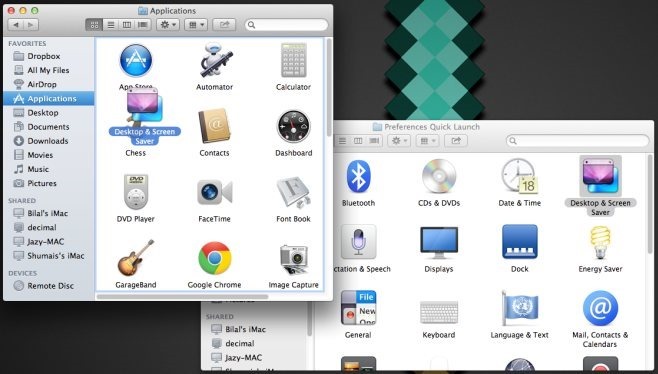Click the Share button in Applications toolbar
The width and height of the screenshot is (658, 374).
click(x=225, y=25)
